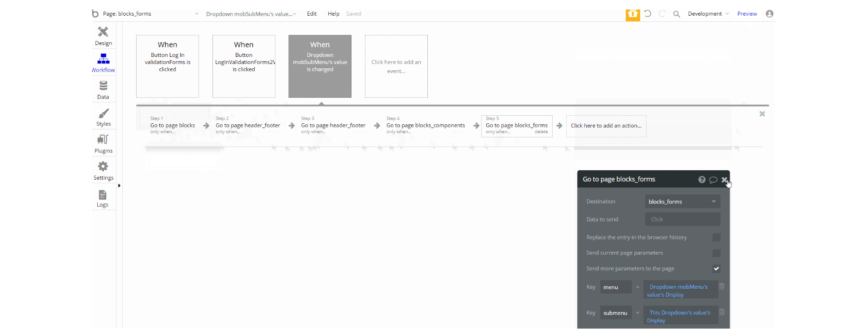Open the search magnifier icon
Image resolution: width=868 pixels, height=330 pixels.
[x=677, y=14]
